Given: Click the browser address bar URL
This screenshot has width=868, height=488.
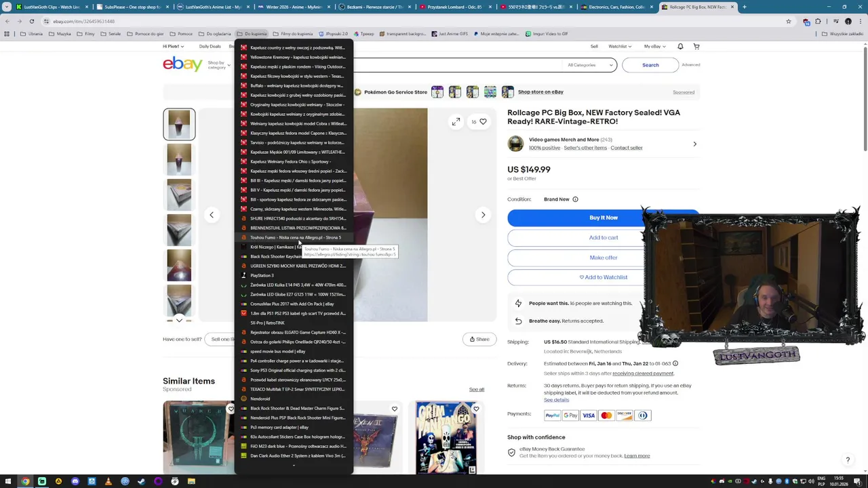Looking at the screenshot, I should pos(84,21).
